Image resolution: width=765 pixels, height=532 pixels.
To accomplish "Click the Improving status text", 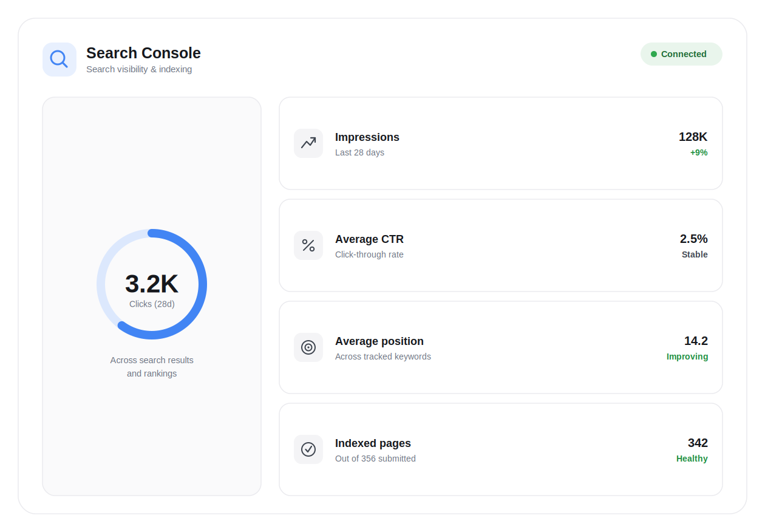I will 687,356.
